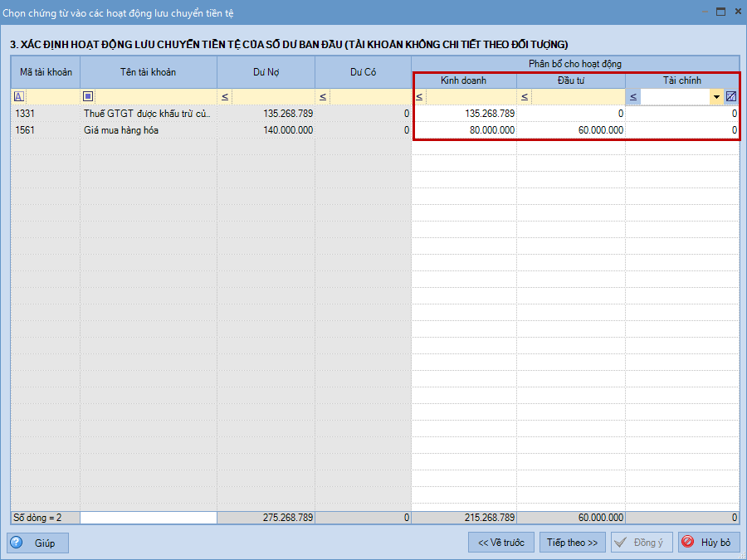Go back with the Về trước button
Screen dimensions: 747x560
(x=501, y=543)
